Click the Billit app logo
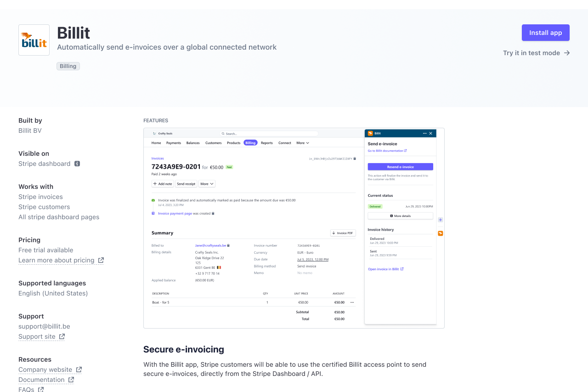Viewport: 588px width, 392px height. click(34, 40)
